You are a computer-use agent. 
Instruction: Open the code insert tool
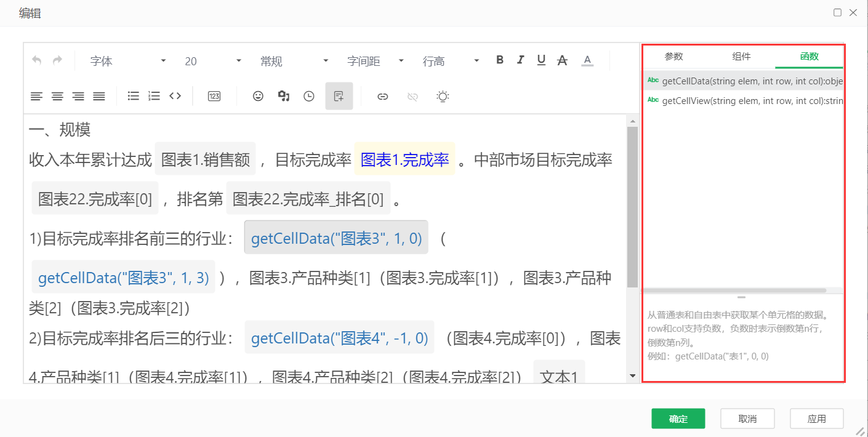tap(175, 96)
